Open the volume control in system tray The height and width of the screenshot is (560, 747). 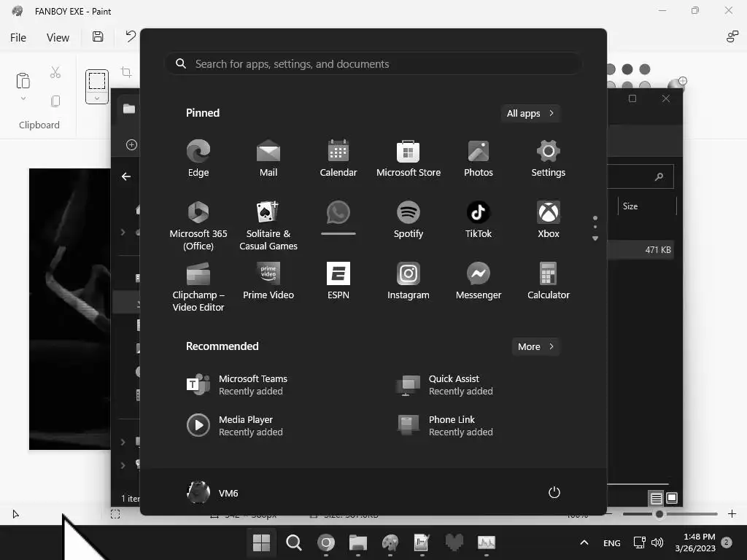tap(657, 542)
